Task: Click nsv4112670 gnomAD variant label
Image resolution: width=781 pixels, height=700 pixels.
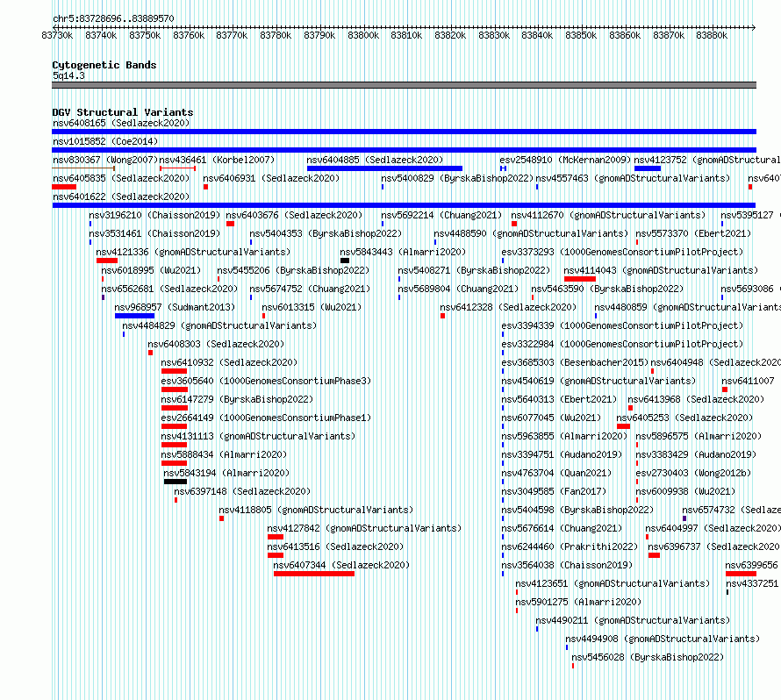Action: (608, 215)
